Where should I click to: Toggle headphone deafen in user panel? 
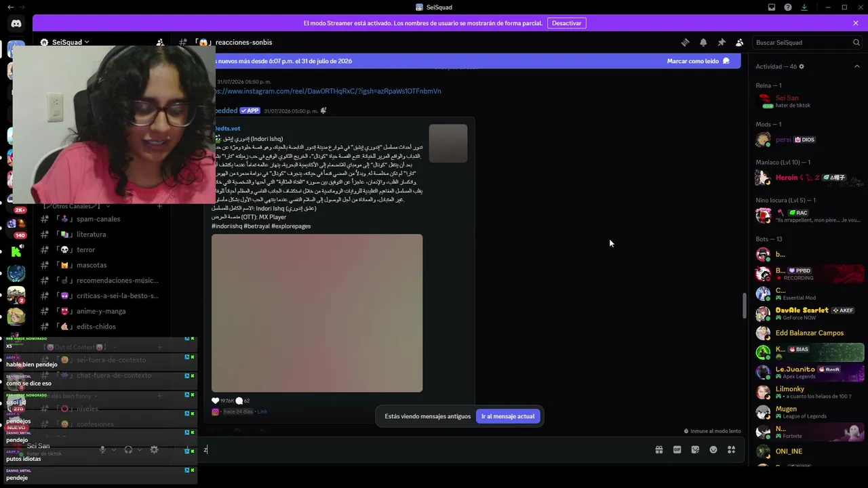[x=128, y=449]
